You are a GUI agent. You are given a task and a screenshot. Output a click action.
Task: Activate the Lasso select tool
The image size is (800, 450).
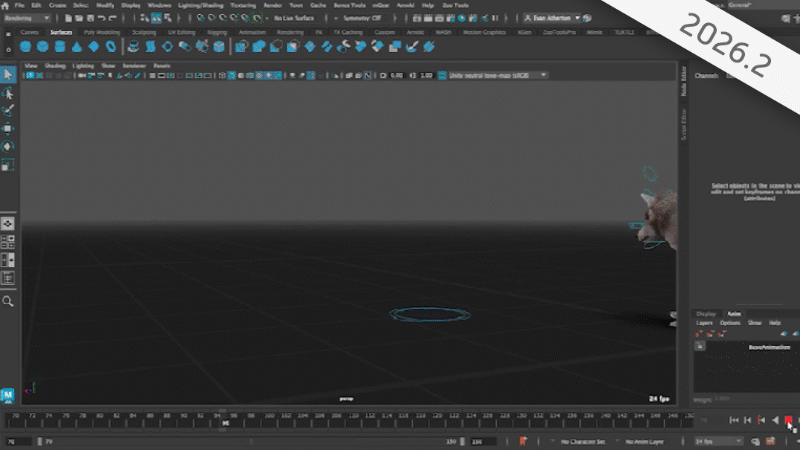pos(8,93)
